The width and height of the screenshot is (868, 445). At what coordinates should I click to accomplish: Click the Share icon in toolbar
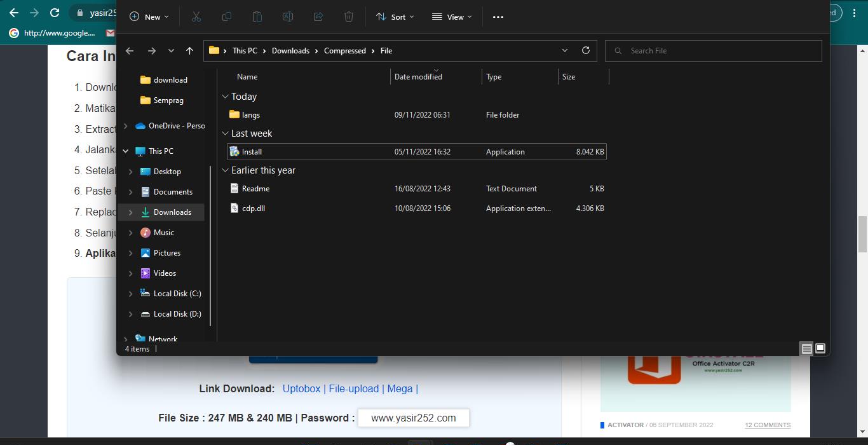click(x=318, y=17)
